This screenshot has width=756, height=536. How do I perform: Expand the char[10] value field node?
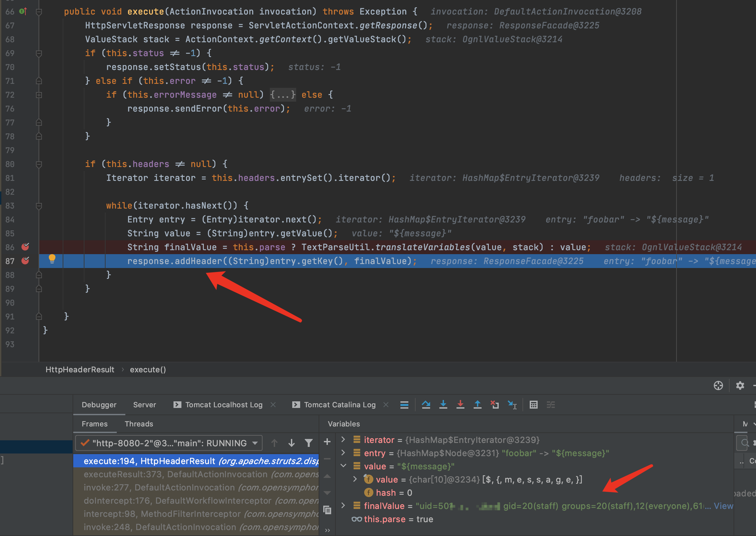tap(355, 479)
